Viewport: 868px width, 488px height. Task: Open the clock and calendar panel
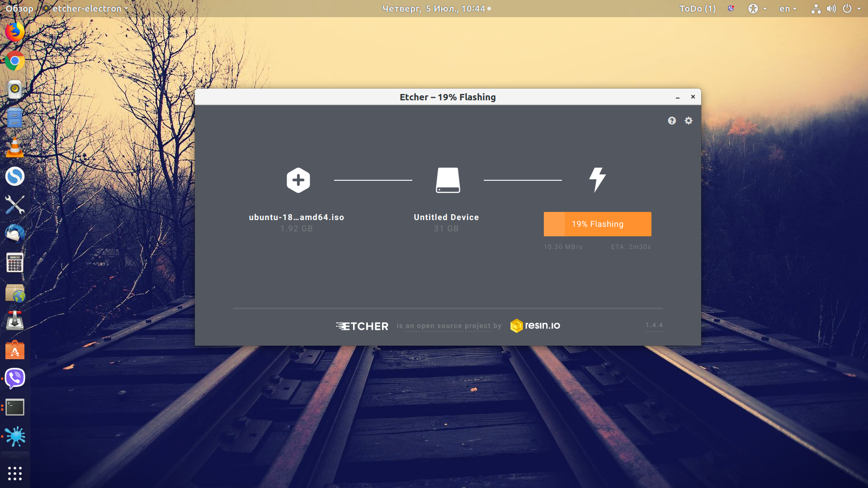(x=436, y=9)
